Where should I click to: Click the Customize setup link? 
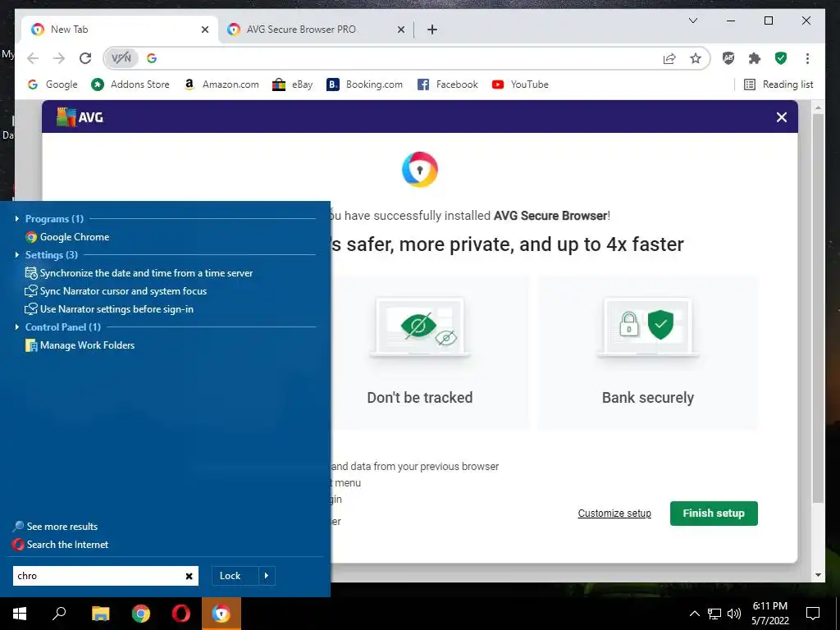coord(614,514)
